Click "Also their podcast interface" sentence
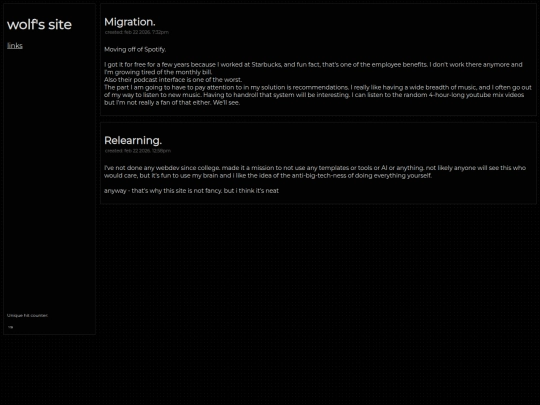 coord(173,80)
